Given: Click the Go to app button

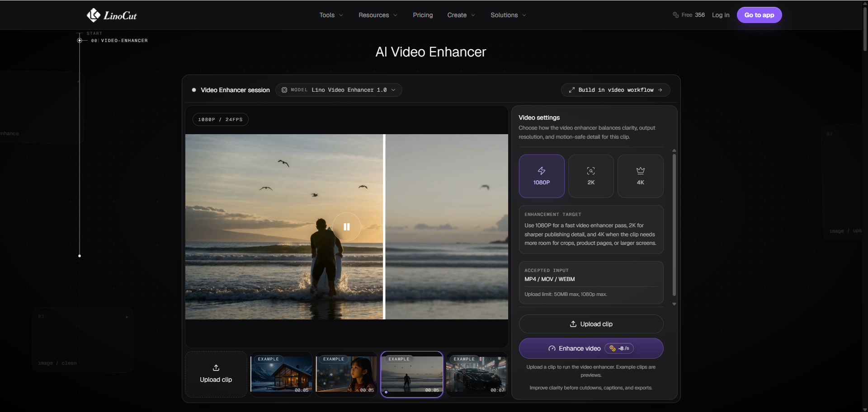Looking at the screenshot, I should [759, 15].
